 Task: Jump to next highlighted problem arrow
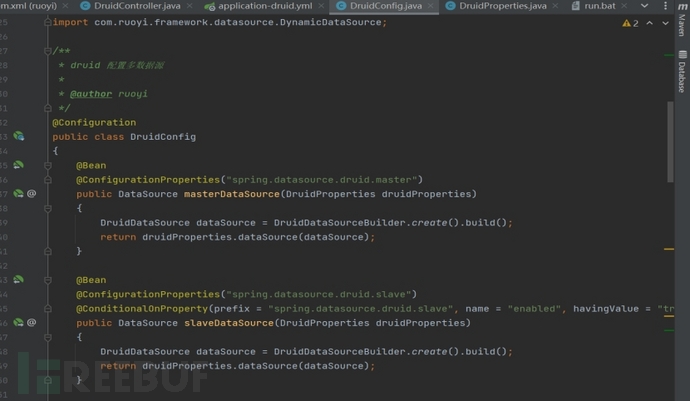click(x=665, y=23)
